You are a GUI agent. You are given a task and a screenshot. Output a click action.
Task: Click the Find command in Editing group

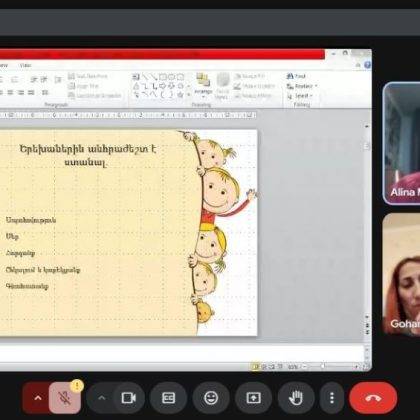(296, 76)
